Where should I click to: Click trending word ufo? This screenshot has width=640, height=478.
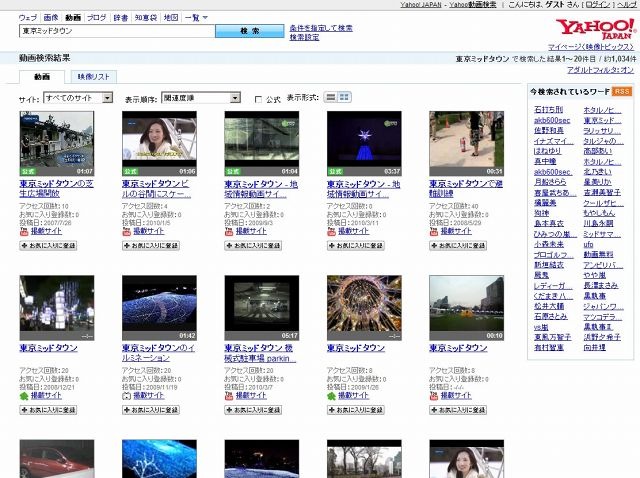click(x=588, y=245)
